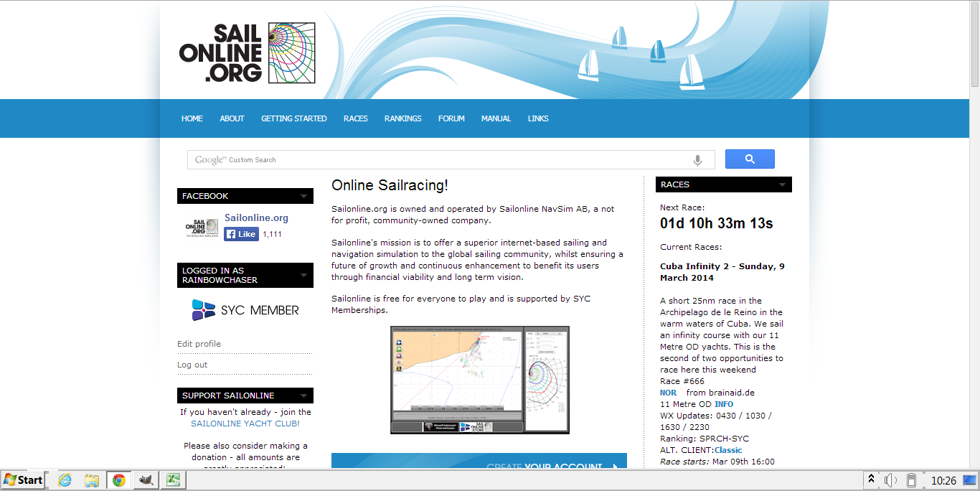Click the countdown 01d 10h 33m 13s
Screen dimensions: 980x491
[717, 223]
